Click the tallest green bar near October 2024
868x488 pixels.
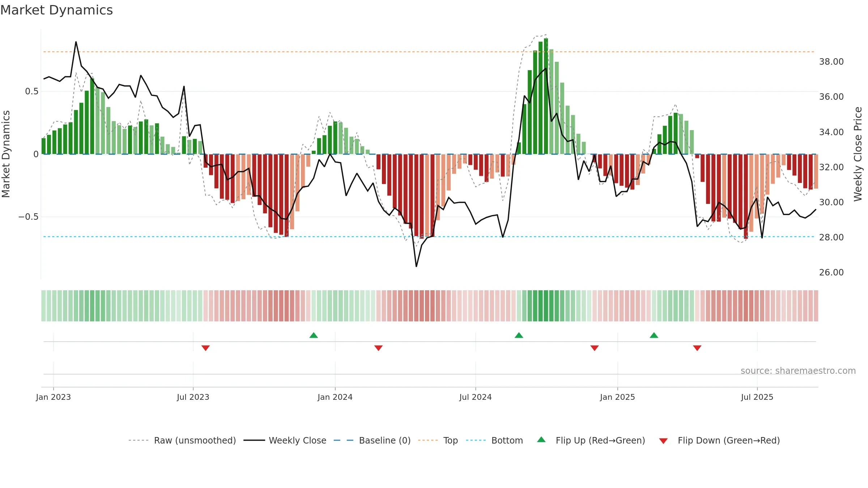(x=546, y=96)
